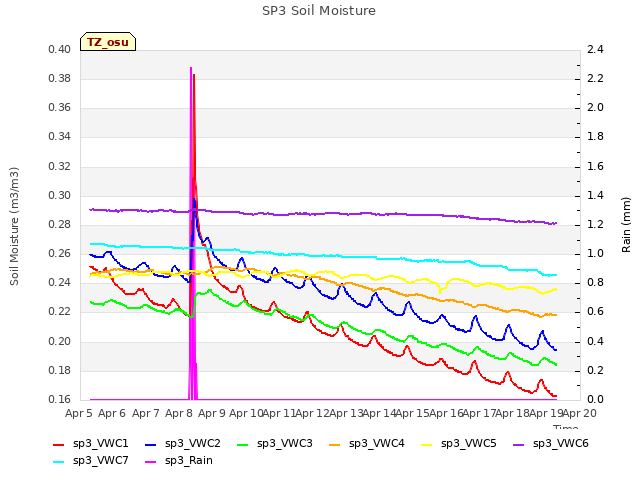Viewport: 640px width, 480px height.
Task: Click the Rain (mm) axis title
Action: pyautogui.click(x=626, y=225)
